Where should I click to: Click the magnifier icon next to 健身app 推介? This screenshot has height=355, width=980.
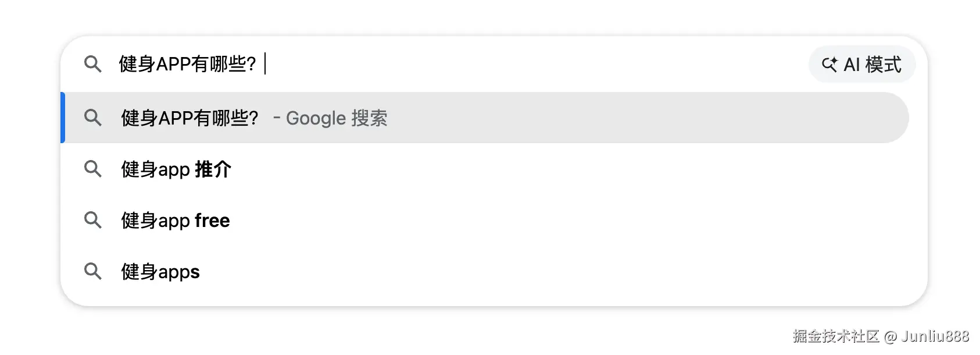pyautogui.click(x=93, y=169)
